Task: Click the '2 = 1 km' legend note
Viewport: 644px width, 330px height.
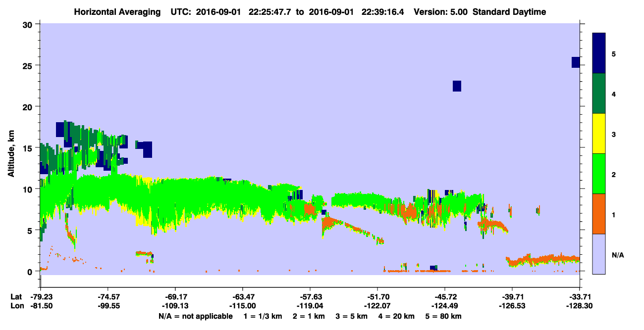Action: (310, 316)
